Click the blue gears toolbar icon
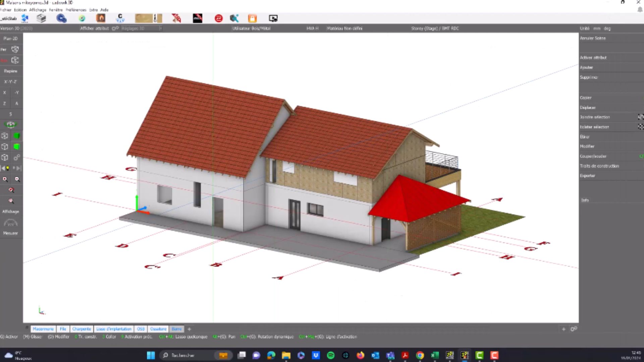 (x=61, y=18)
